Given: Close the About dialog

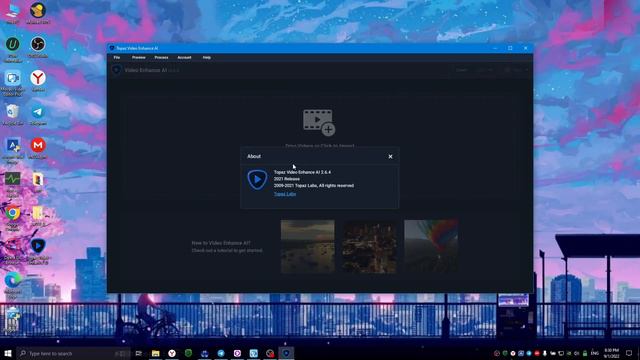Looking at the screenshot, I should (x=390, y=156).
